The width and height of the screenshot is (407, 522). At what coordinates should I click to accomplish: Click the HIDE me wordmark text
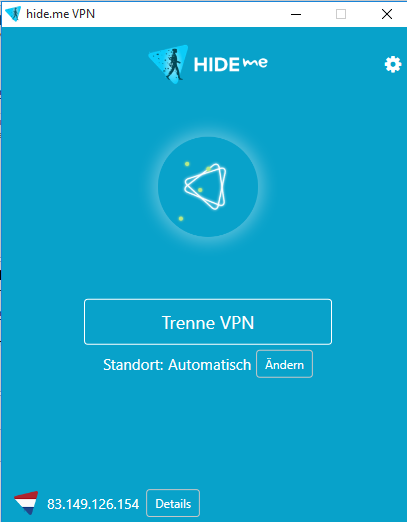tap(231, 64)
